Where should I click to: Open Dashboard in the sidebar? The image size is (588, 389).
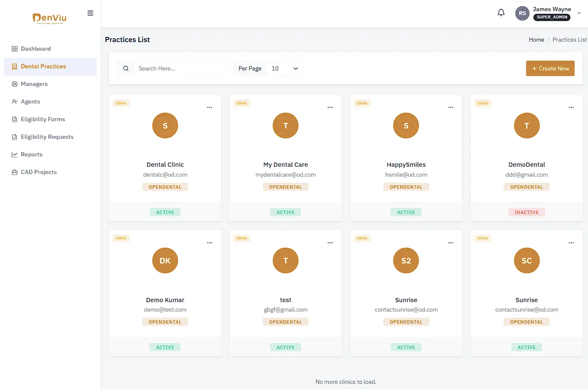pos(36,49)
